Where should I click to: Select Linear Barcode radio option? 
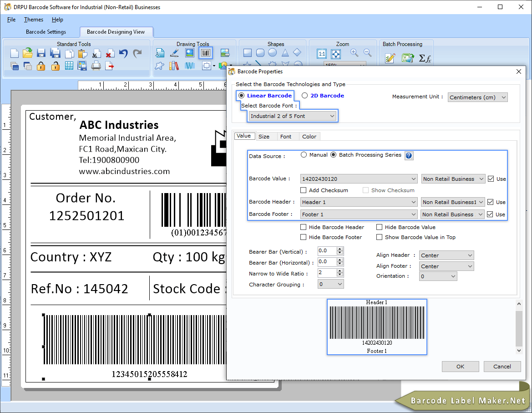[x=241, y=95]
